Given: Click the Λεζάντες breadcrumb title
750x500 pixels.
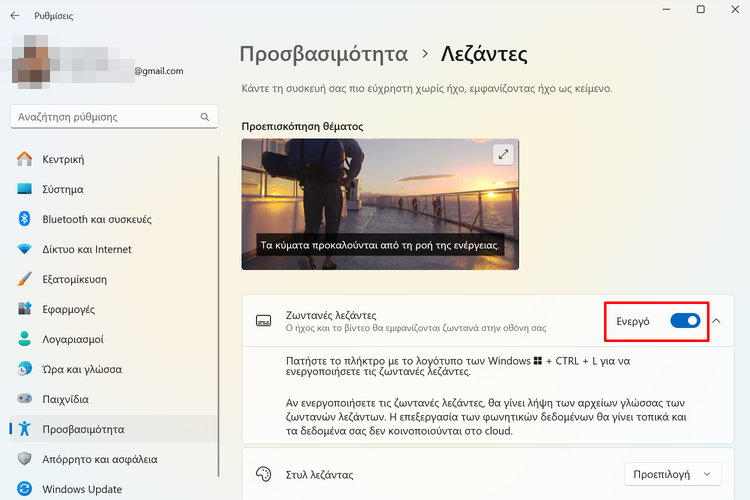Looking at the screenshot, I should click(x=484, y=54).
